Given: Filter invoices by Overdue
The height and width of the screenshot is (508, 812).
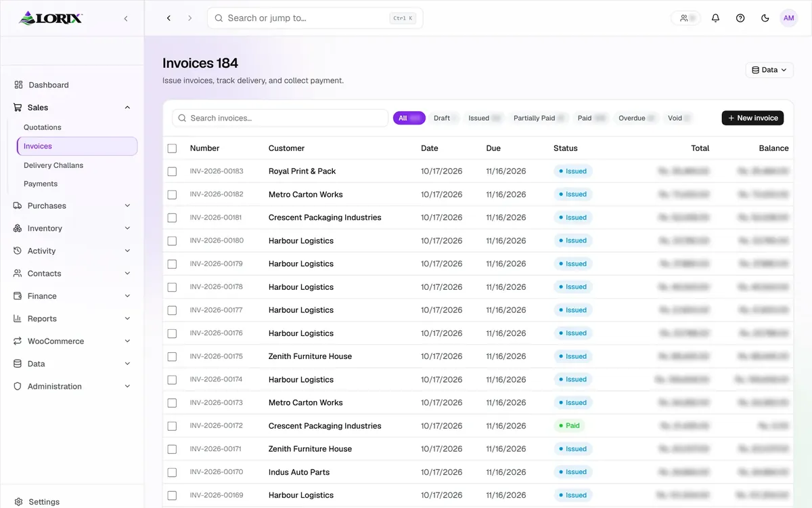Looking at the screenshot, I should pyautogui.click(x=637, y=118).
